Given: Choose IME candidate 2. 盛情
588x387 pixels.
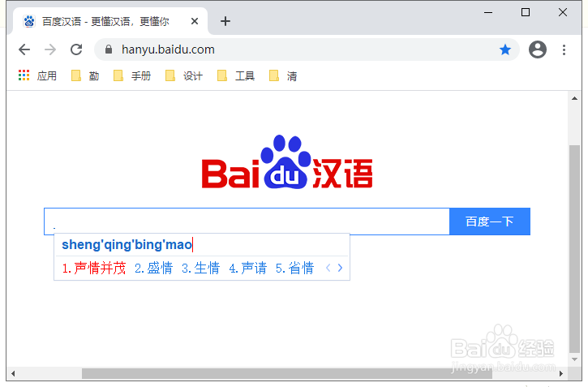Looking at the screenshot, I should tap(154, 268).
